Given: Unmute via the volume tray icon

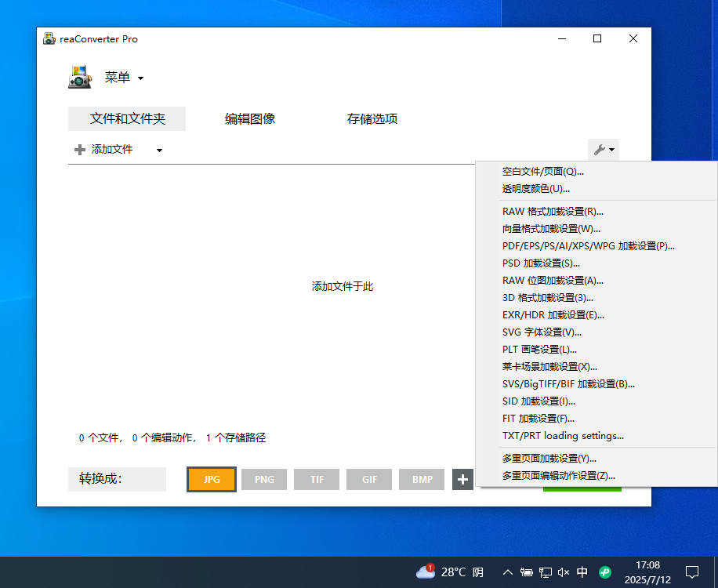Looking at the screenshot, I should [564, 572].
